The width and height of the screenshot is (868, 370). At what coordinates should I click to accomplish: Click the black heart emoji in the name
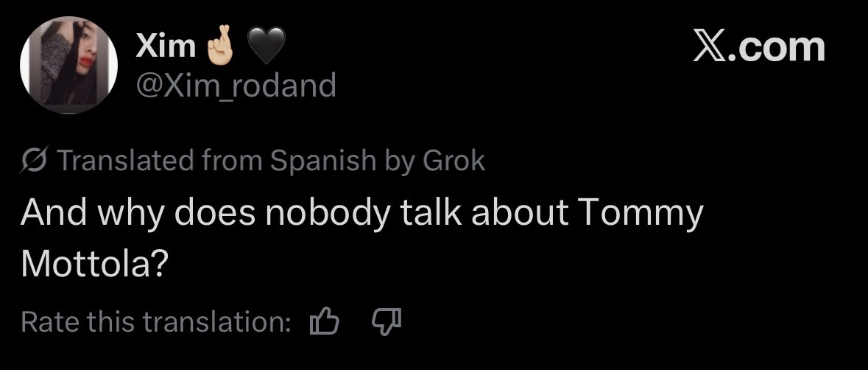264,46
